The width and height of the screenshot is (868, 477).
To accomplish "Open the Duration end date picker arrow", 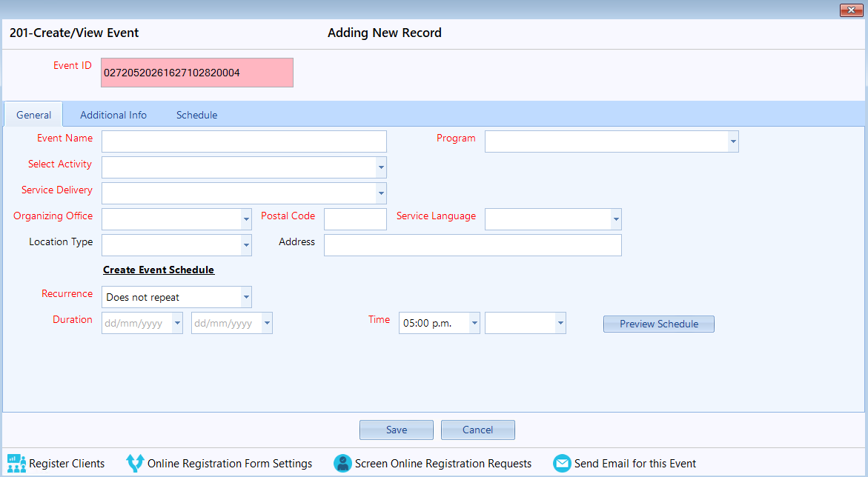I will [267, 323].
